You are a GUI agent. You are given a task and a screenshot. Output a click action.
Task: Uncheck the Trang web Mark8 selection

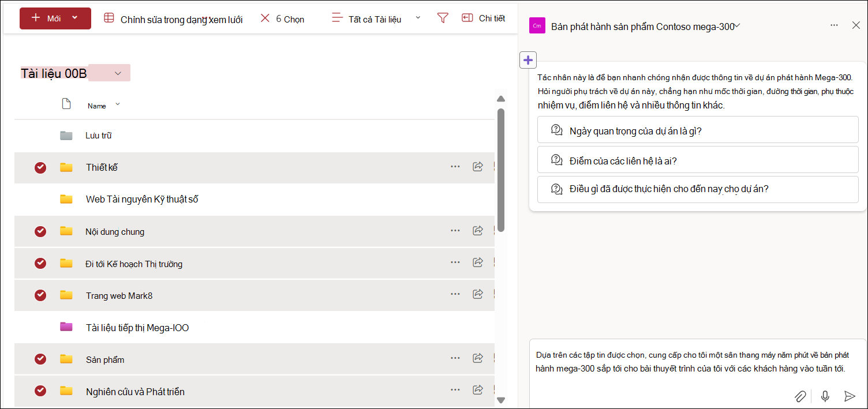(x=40, y=295)
